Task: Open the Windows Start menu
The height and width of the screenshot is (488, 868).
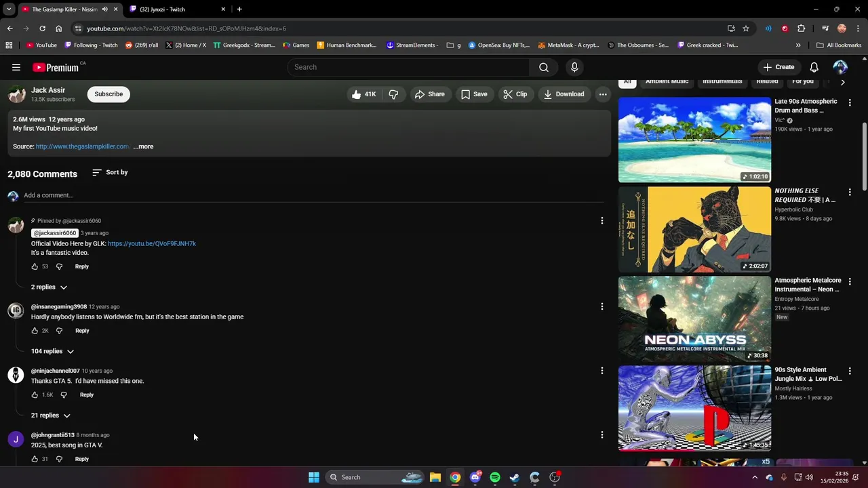Action: pyautogui.click(x=314, y=477)
